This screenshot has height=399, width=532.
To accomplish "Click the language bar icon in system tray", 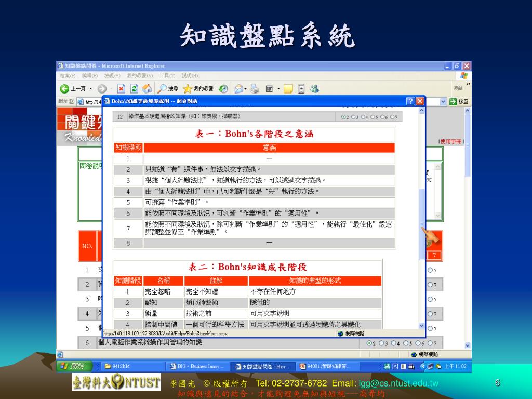I will 387,366.
